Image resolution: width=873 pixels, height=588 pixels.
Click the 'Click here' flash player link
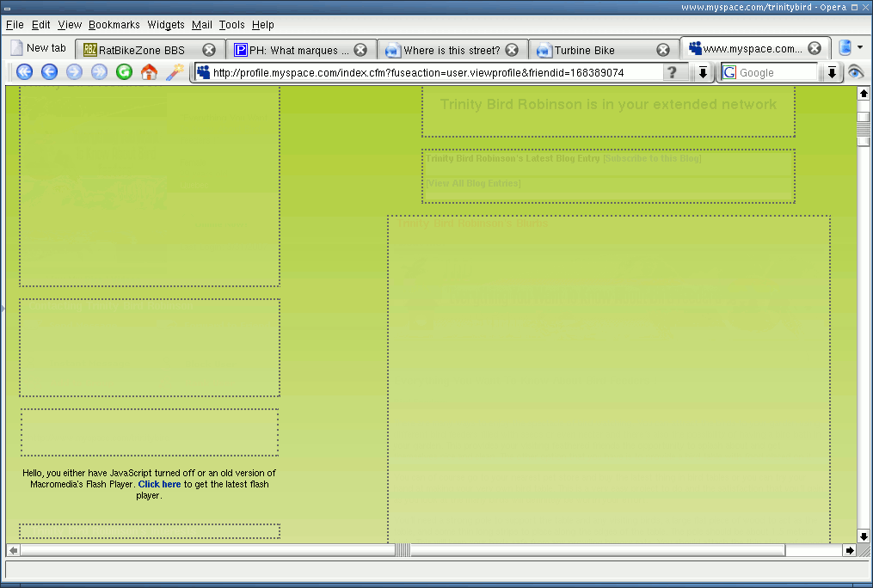pos(159,484)
